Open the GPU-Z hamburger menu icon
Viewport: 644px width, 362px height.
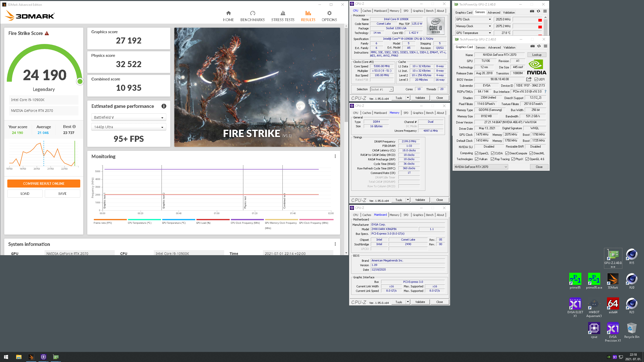click(545, 46)
